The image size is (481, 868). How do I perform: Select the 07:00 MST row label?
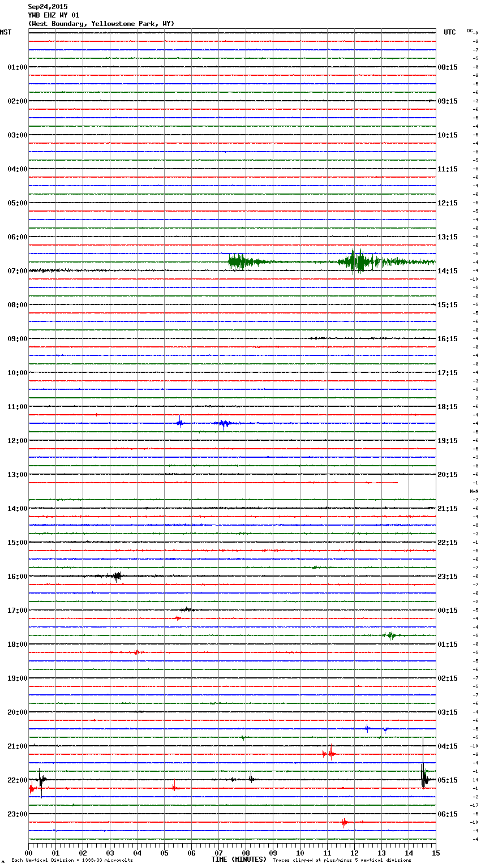[x=18, y=271]
